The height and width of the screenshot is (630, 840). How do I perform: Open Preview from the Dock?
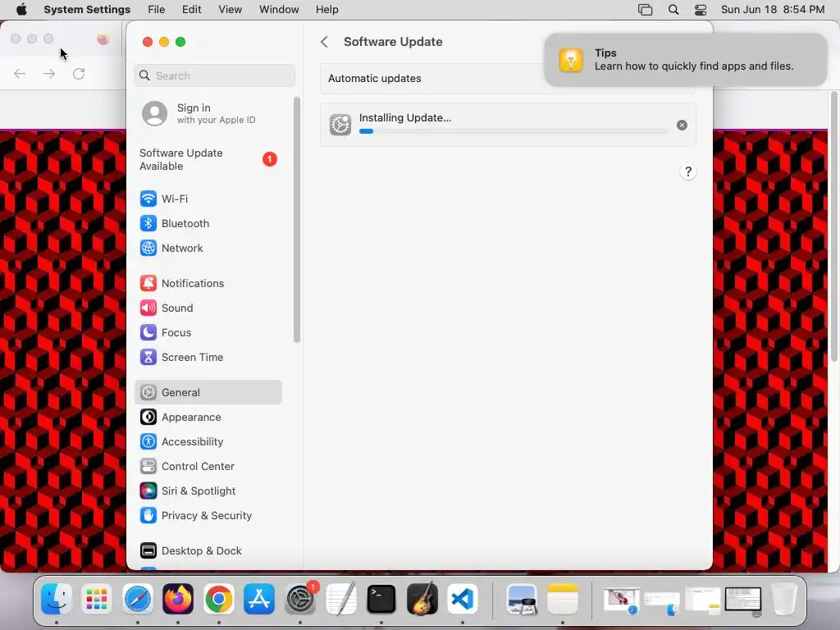[521, 599]
